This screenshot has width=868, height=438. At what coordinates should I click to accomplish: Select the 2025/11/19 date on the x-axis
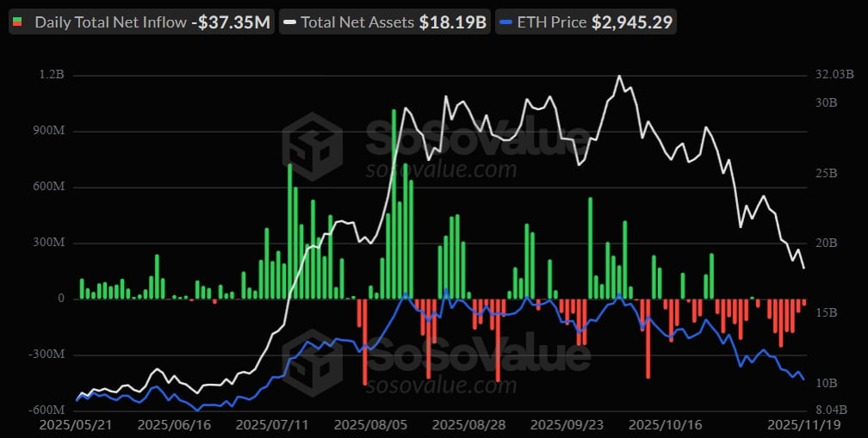pos(803,424)
